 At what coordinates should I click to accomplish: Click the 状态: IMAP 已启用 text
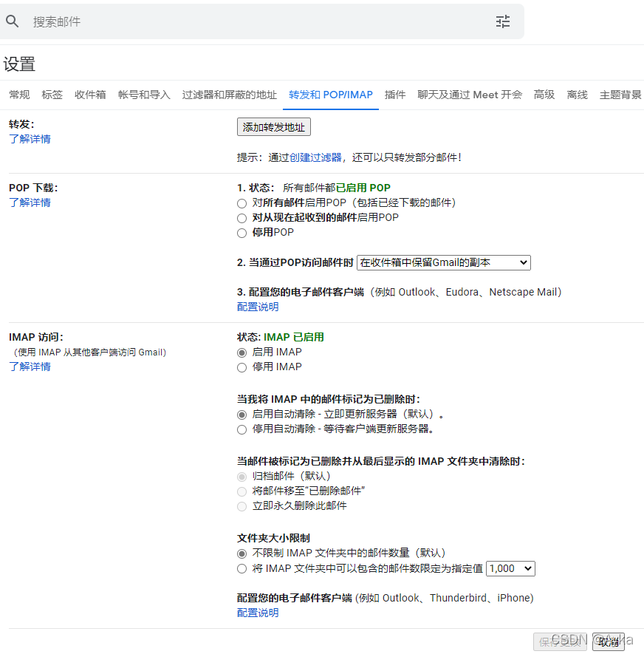[280, 337]
